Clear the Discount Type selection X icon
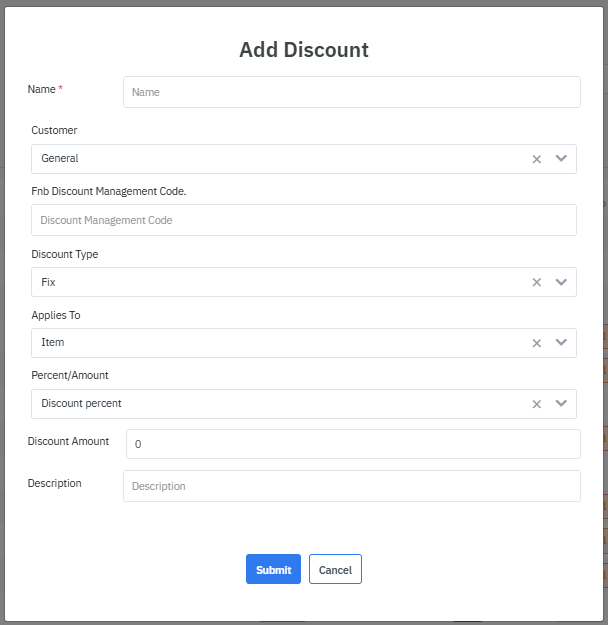 click(x=536, y=283)
